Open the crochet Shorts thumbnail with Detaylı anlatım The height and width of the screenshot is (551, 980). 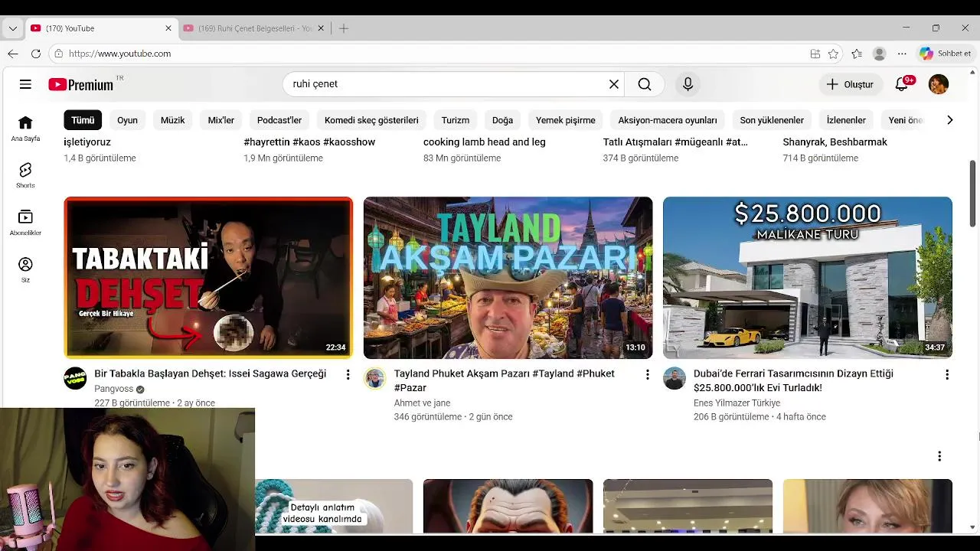tap(334, 506)
